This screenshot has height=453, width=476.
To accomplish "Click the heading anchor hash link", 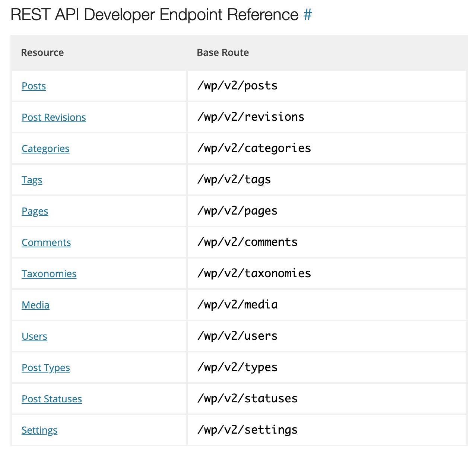I will (308, 14).
